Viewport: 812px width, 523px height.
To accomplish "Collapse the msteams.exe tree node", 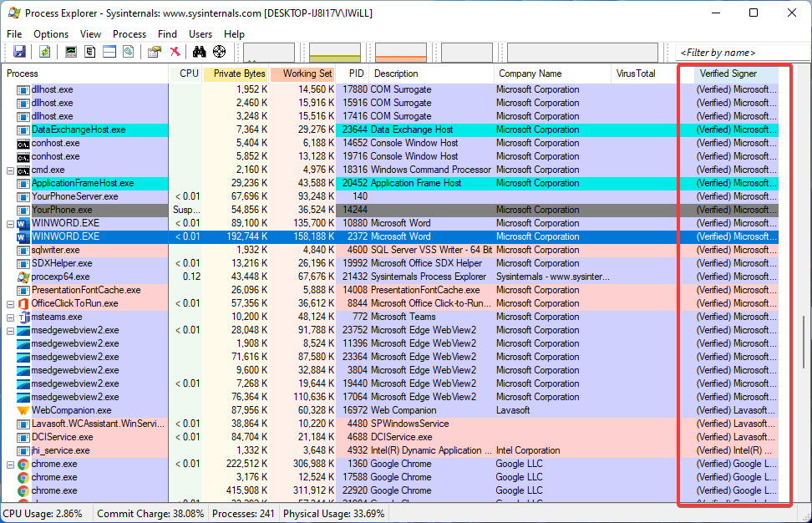I will click(x=10, y=317).
